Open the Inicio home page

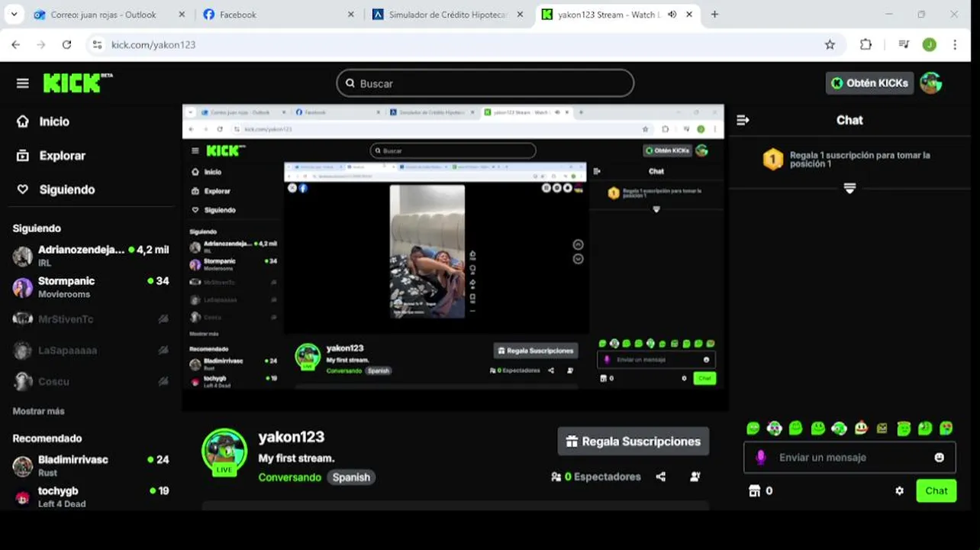(x=44, y=121)
